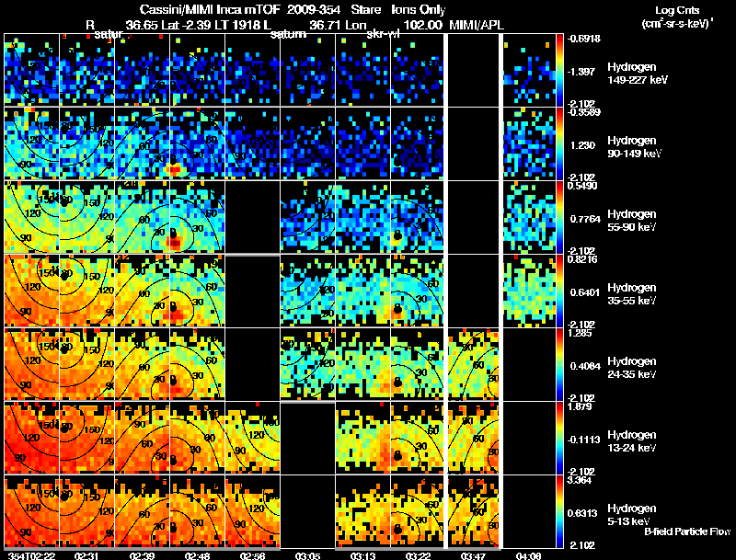Click the 'Lon 102.00' header value
Viewport: 736px width, 560px height.
coord(393,25)
